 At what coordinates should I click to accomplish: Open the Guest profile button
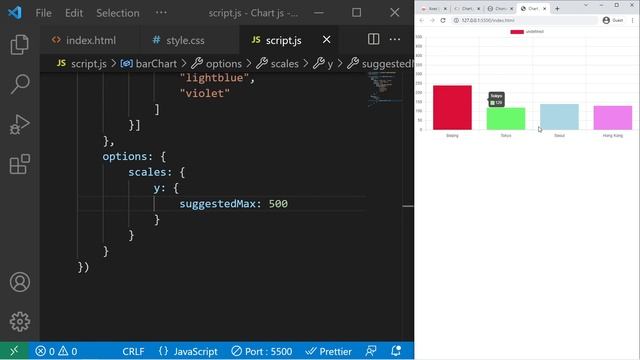[613, 20]
